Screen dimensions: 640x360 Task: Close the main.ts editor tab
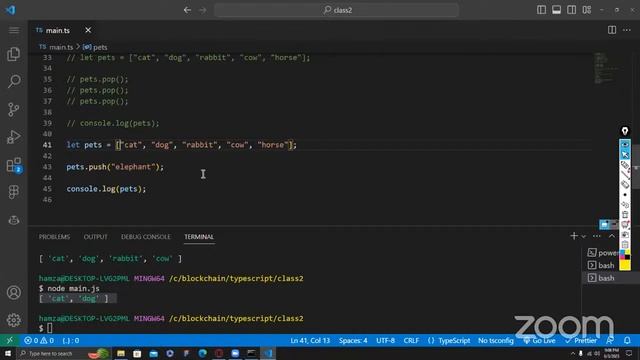[88, 30]
